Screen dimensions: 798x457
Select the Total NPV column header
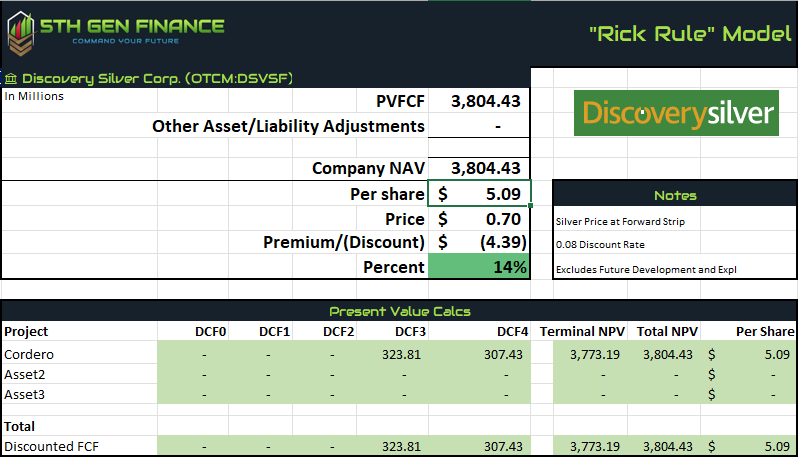667,332
